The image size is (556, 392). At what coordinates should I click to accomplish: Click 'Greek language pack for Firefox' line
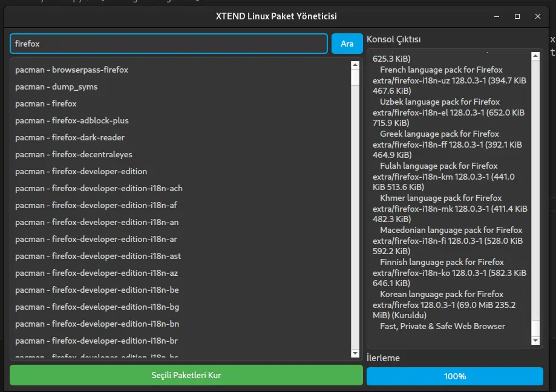439,134
